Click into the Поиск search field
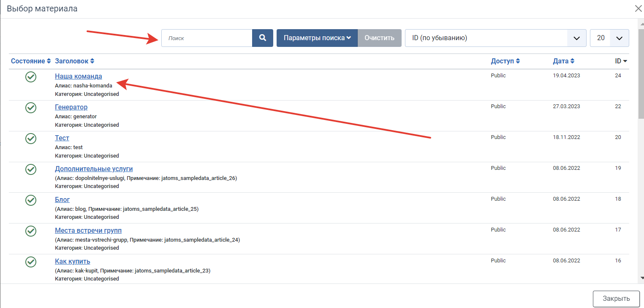 coord(207,38)
